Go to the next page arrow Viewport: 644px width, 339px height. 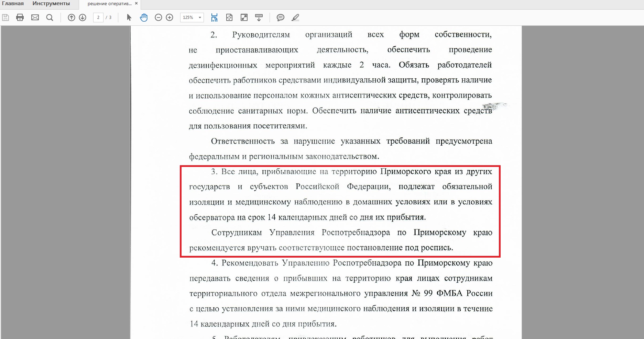point(83,18)
